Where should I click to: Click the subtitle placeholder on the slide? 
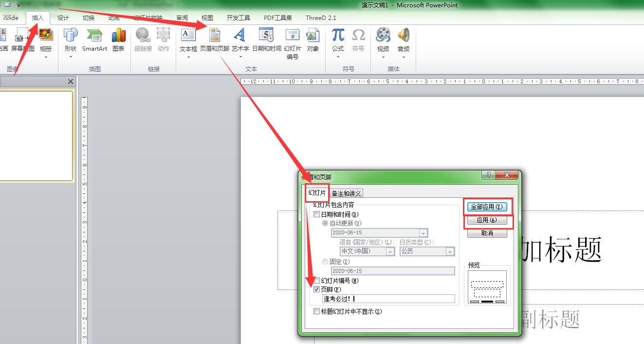click(550, 319)
